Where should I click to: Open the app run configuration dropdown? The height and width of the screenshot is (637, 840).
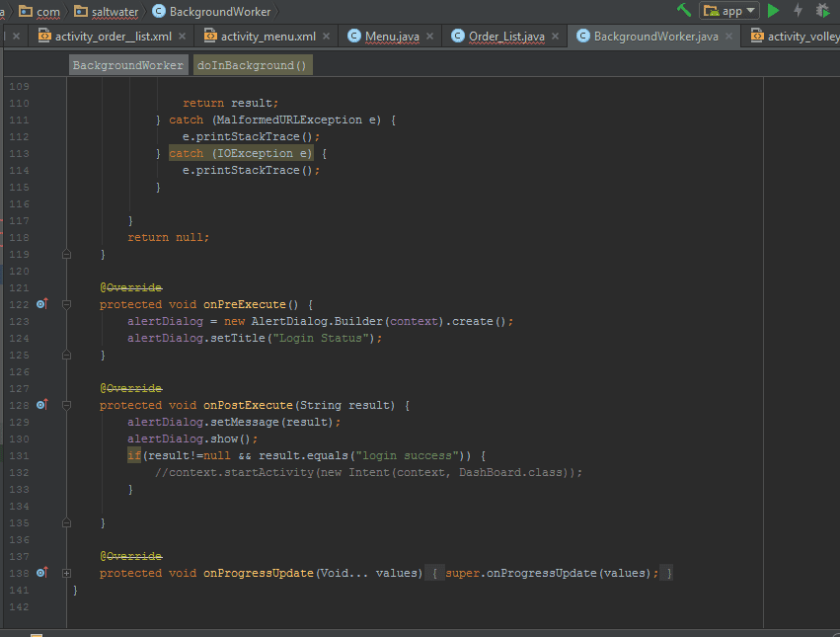coord(729,11)
